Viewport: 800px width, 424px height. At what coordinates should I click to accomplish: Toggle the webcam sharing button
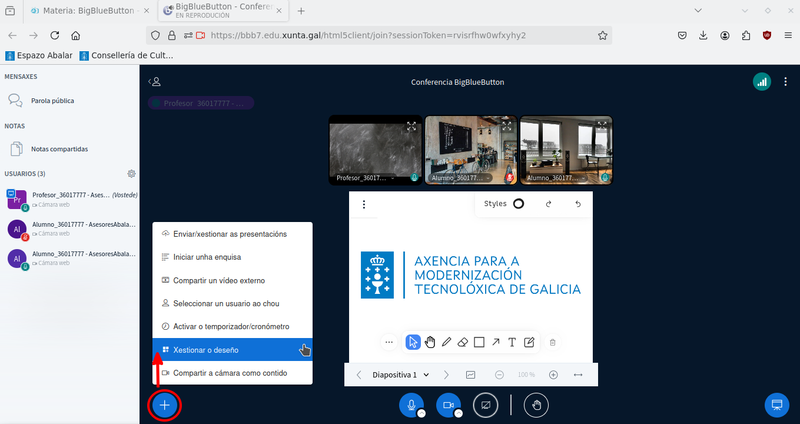[x=447, y=405]
